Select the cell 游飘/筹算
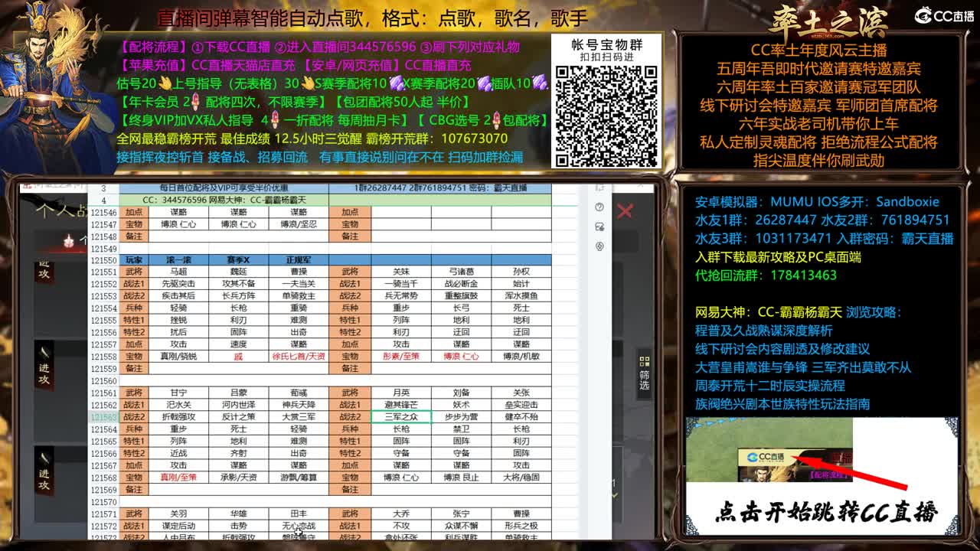This screenshot has height=551, width=980. click(298, 478)
